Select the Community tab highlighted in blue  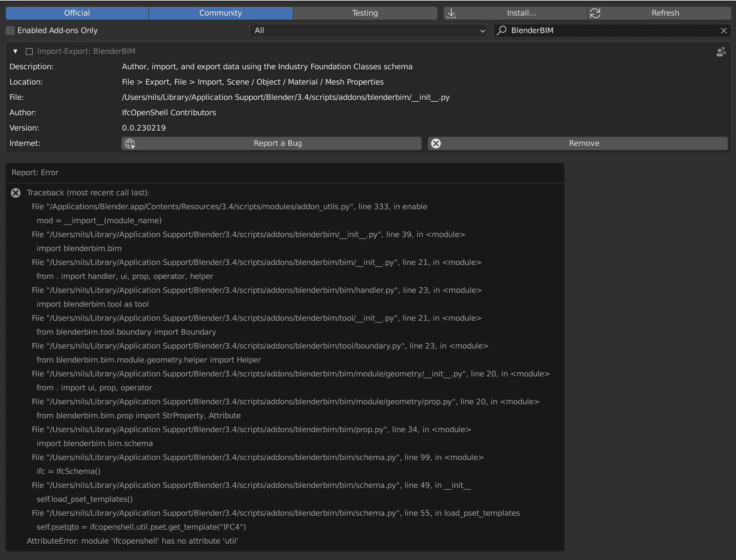[x=220, y=13]
